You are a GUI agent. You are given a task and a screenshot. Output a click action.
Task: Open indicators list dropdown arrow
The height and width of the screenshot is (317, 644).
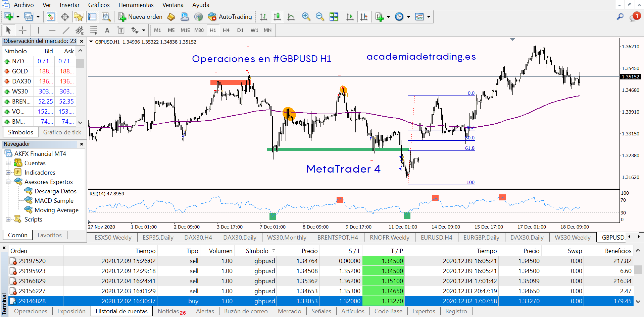coord(388,17)
